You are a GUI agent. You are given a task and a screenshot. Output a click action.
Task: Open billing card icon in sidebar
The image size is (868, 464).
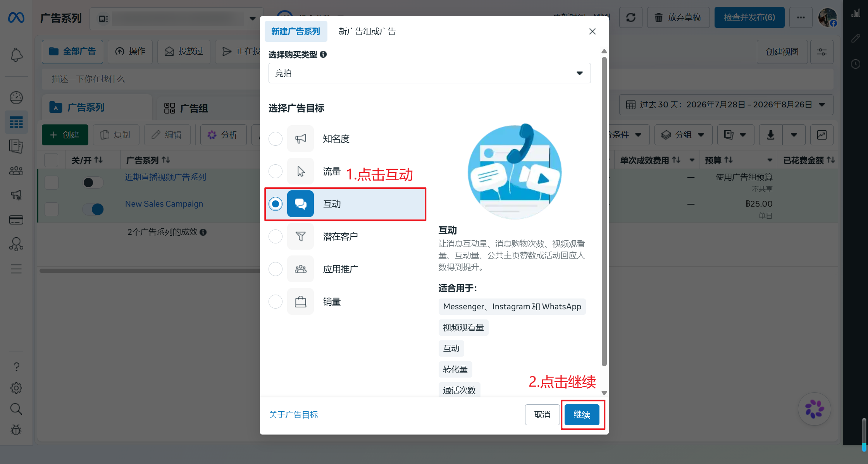16,220
